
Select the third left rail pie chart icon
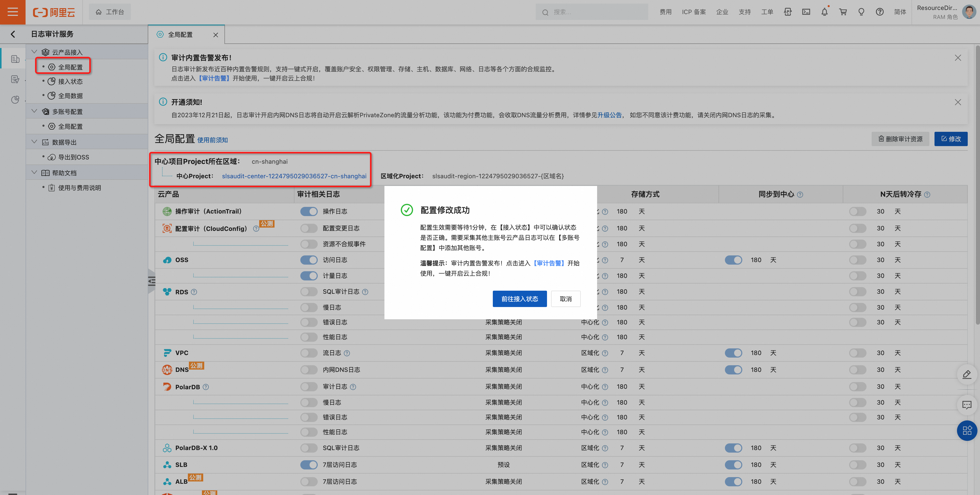tap(15, 100)
